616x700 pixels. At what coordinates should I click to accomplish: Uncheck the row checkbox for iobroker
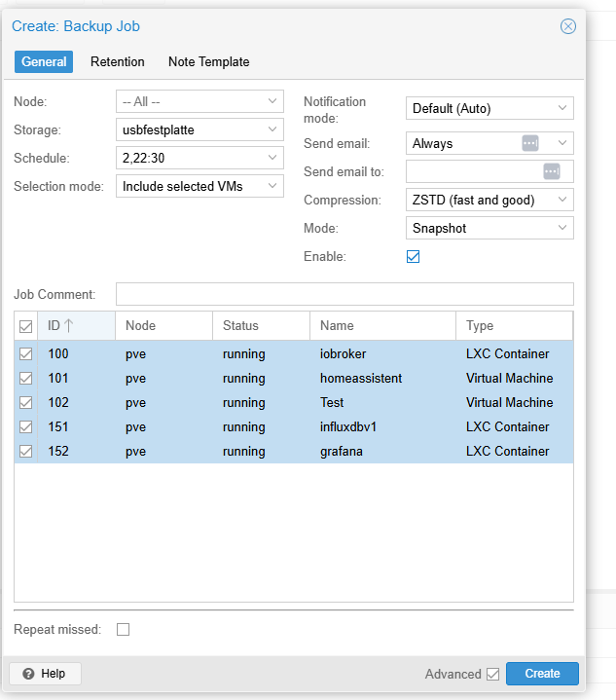[26, 354]
